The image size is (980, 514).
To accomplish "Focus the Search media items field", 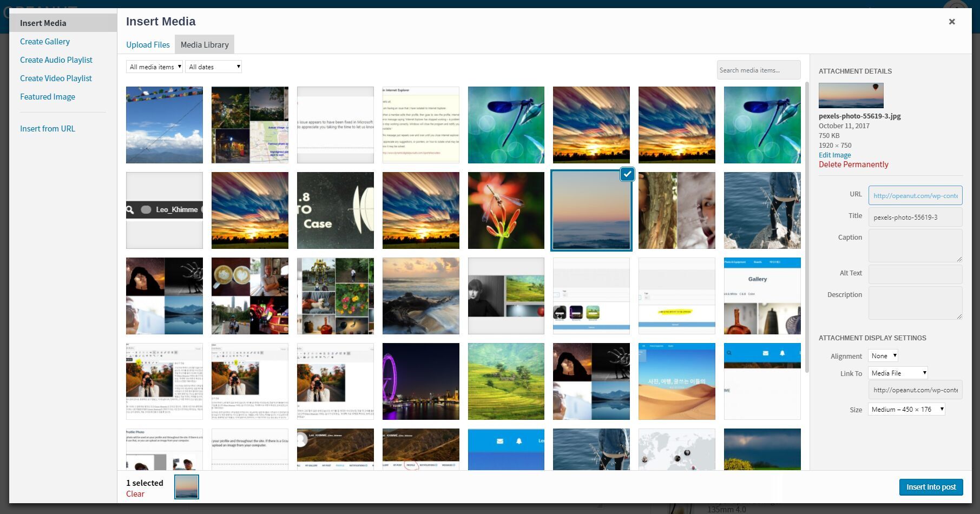I will tap(759, 70).
